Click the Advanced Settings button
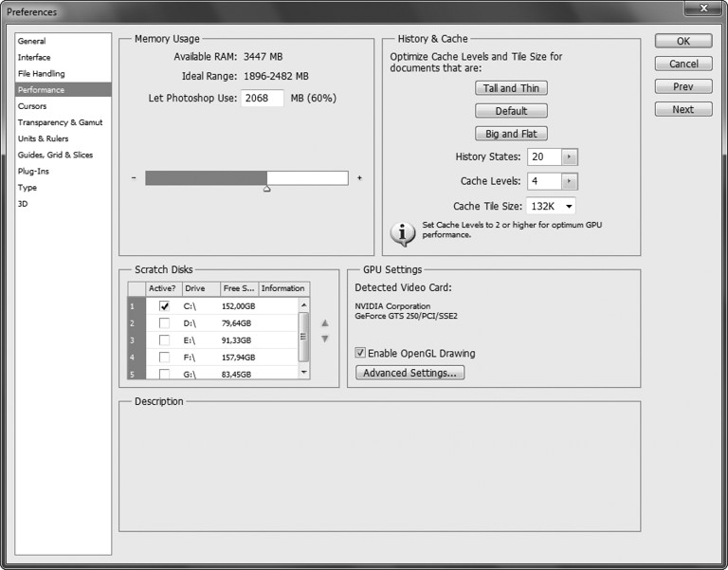The image size is (728, 570). point(409,373)
